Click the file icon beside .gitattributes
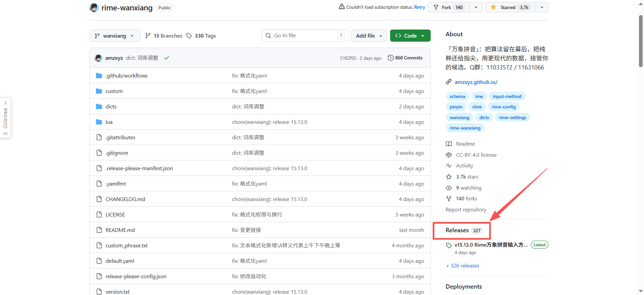The width and height of the screenshot is (644, 295). click(x=99, y=137)
